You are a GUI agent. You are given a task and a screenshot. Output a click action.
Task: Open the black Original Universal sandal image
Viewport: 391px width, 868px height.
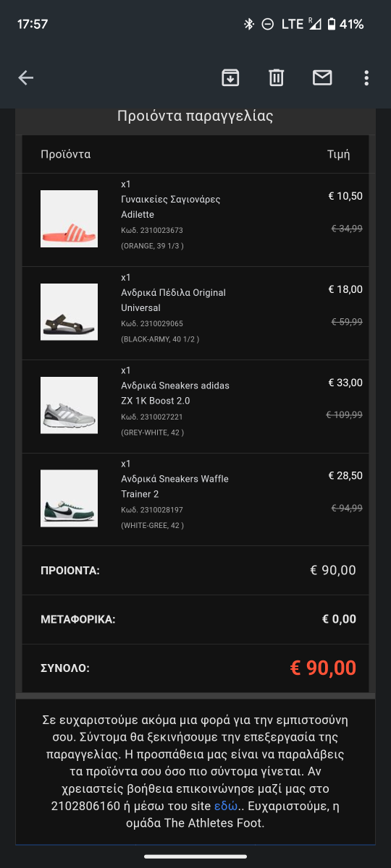(x=69, y=312)
